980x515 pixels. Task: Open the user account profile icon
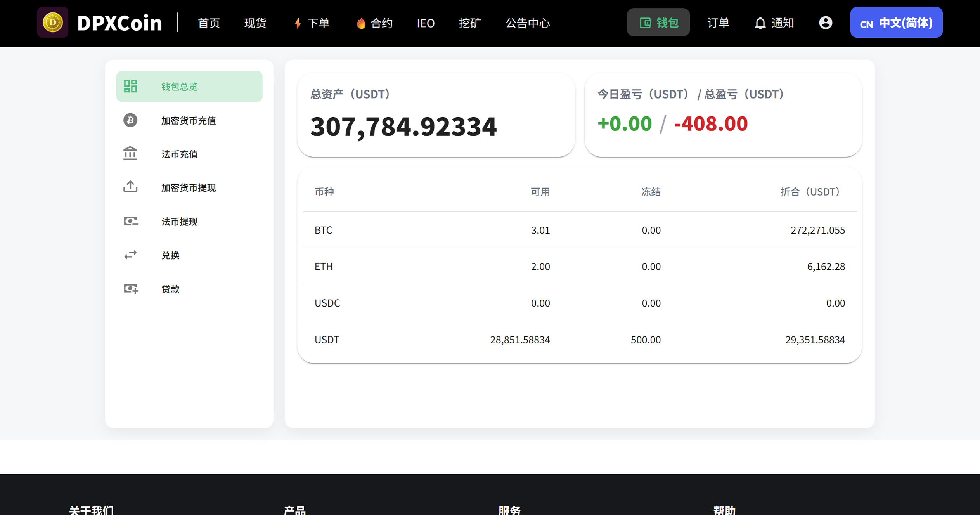pos(825,23)
